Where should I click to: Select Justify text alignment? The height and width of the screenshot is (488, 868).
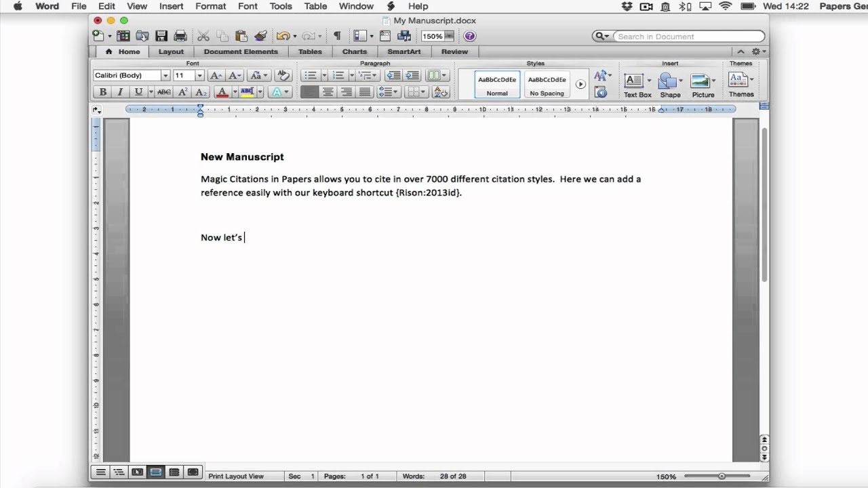(x=365, y=92)
